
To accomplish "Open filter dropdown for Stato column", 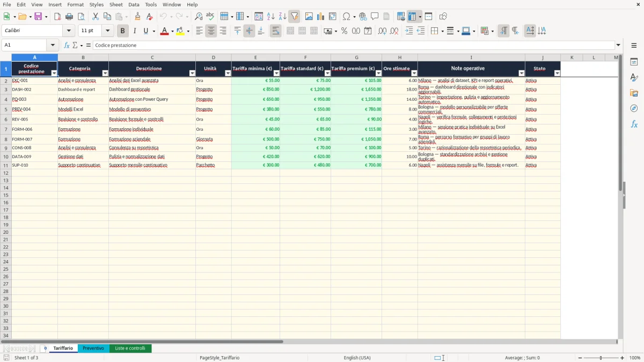I will coord(557,73).
